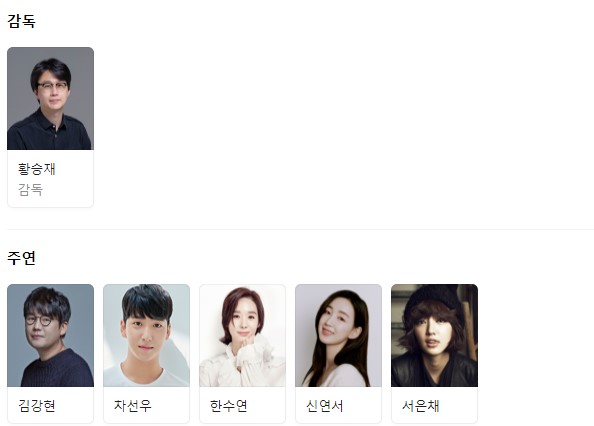
Task: Open 신연서's portrait thumbnail
Action: [338, 335]
